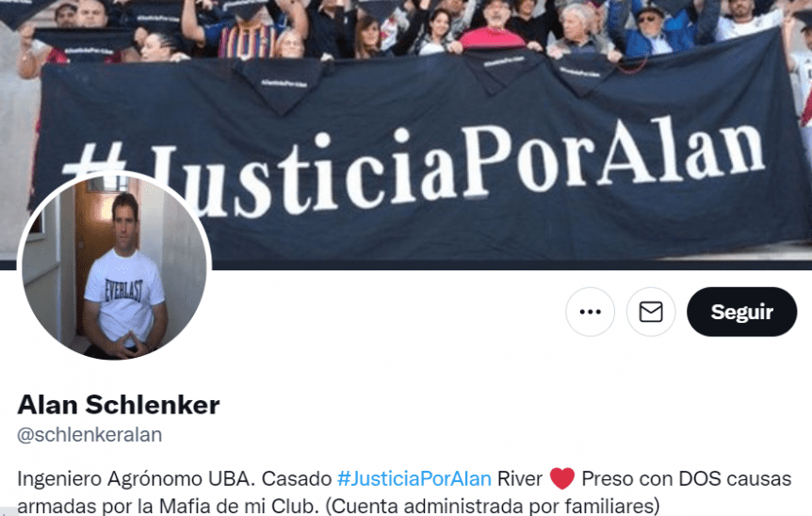
Task: Select the Alan Schlenker display name
Action: 119,405
